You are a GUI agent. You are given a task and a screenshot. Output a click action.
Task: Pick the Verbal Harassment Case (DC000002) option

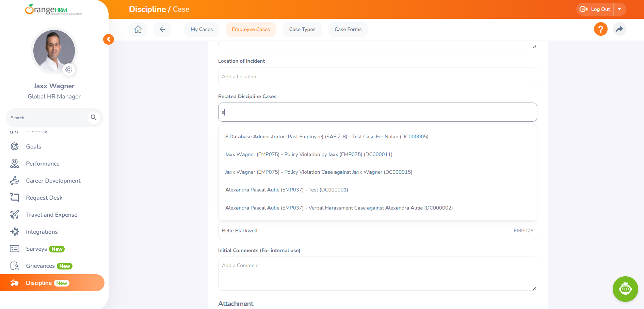tap(339, 208)
